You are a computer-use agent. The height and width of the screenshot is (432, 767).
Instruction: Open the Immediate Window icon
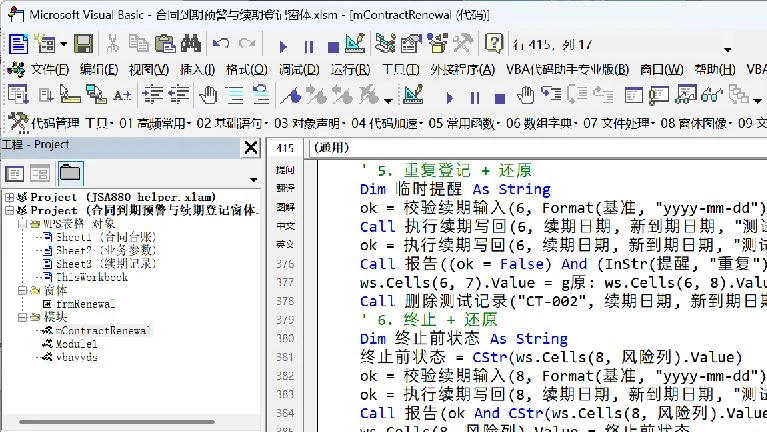point(659,95)
